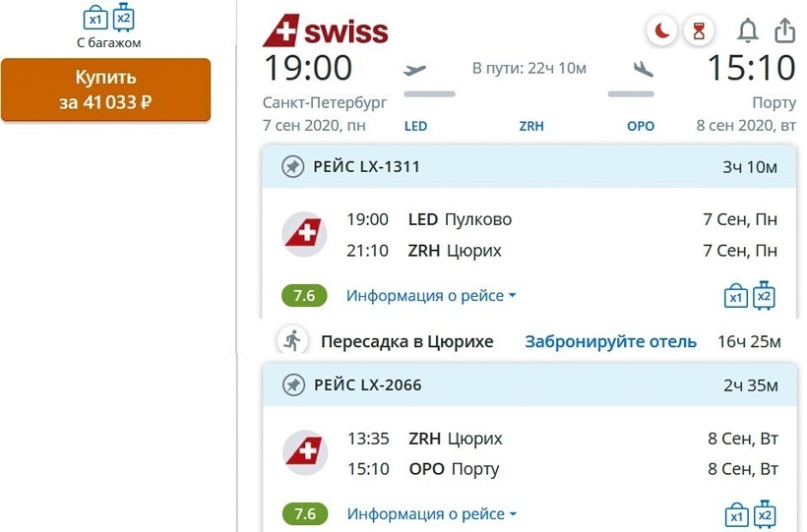Click the night flight moon icon
The height and width of the screenshot is (532, 807).
pyautogui.click(x=661, y=31)
